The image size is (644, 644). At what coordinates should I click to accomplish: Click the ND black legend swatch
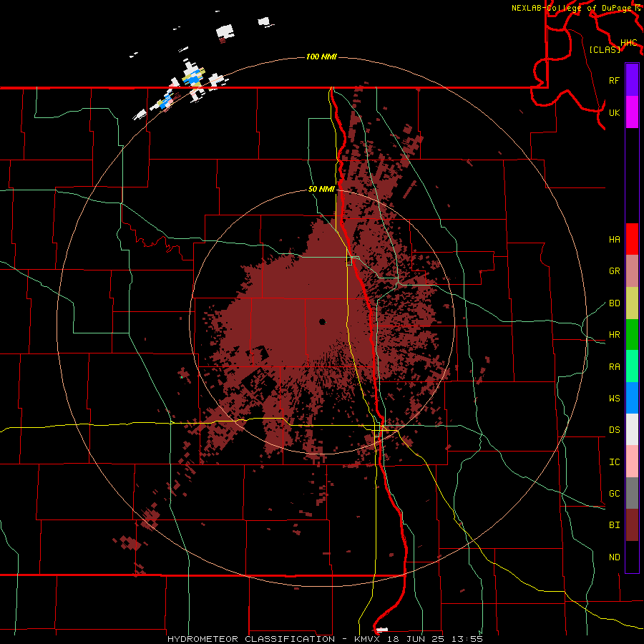[x=632, y=557]
